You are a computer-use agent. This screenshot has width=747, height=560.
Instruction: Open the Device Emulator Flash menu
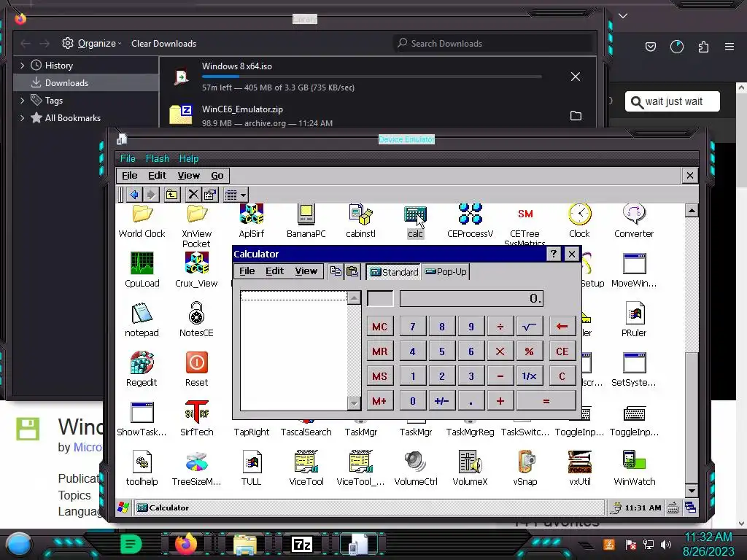[x=158, y=158]
